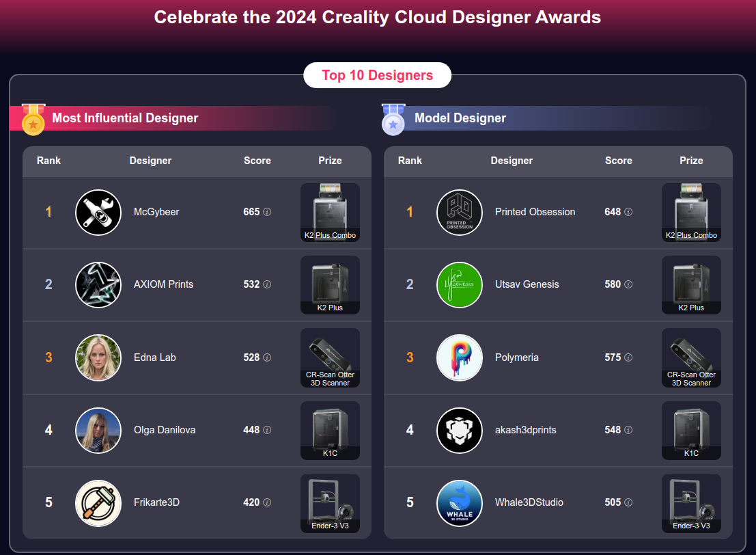This screenshot has height=555, width=756.
Task: Open the McGybeer designer name
Action: tap(156, 212)
